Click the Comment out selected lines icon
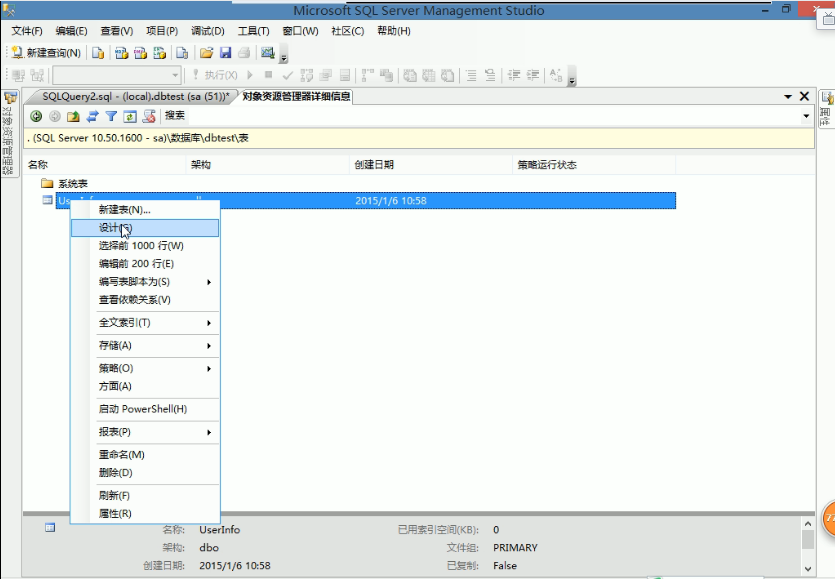Image resolution: width=835 pixels, height=579 pixels. pos(471,75)
